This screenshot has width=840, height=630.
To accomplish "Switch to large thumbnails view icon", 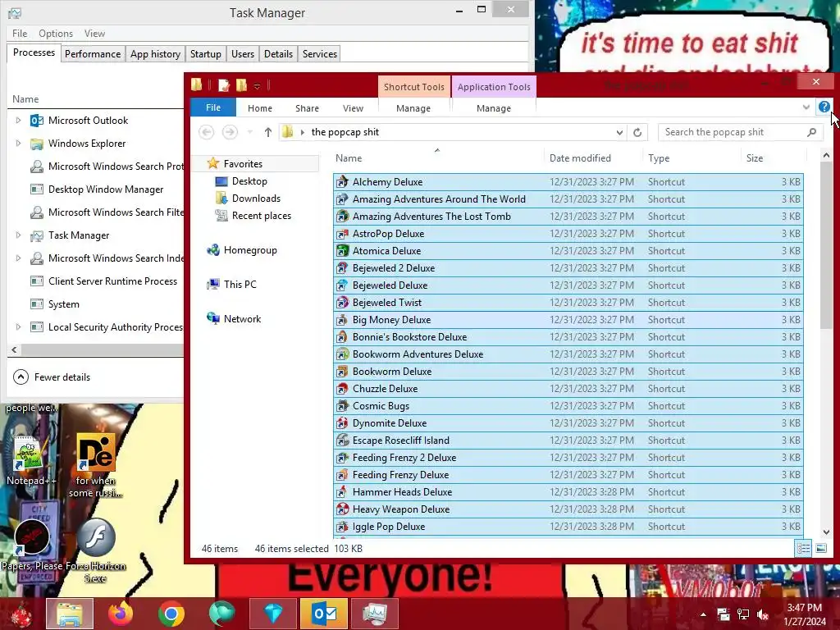I will 820,548.
